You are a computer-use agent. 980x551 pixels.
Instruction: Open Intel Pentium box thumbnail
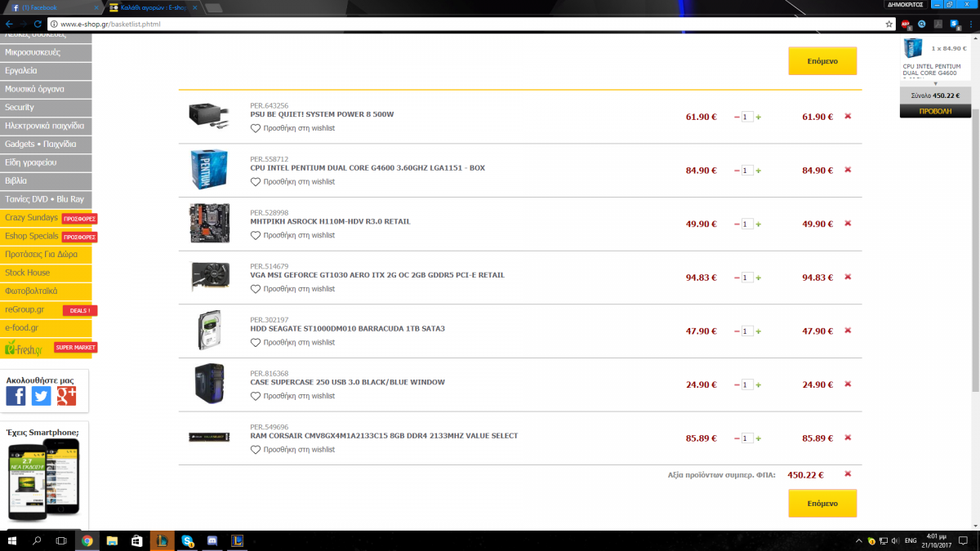tap(209, 170)
